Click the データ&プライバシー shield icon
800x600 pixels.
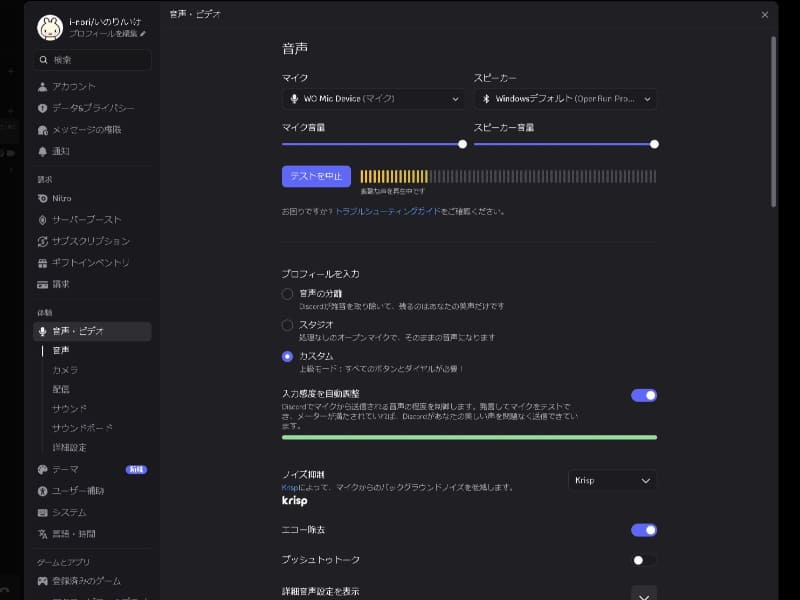click(42, 108)
